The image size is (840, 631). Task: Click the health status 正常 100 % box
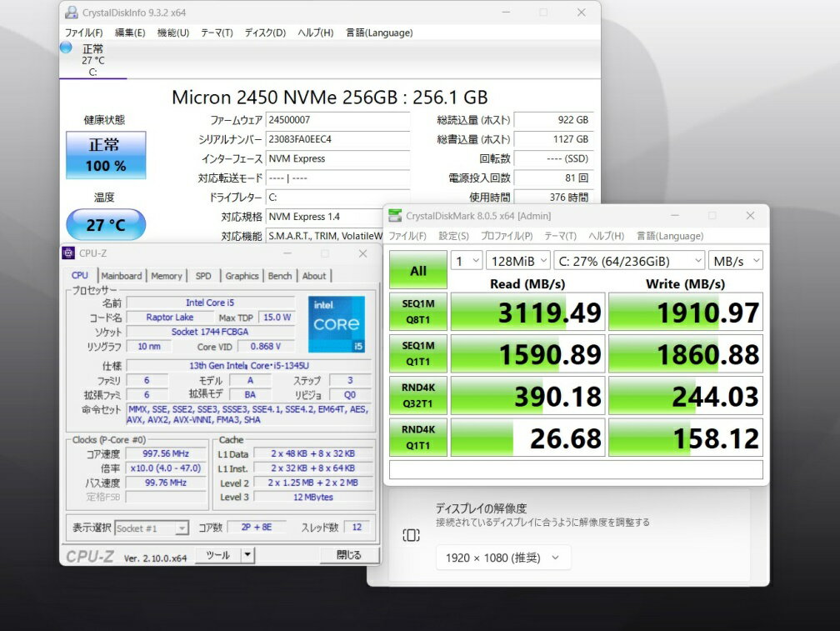coord(106,156)
